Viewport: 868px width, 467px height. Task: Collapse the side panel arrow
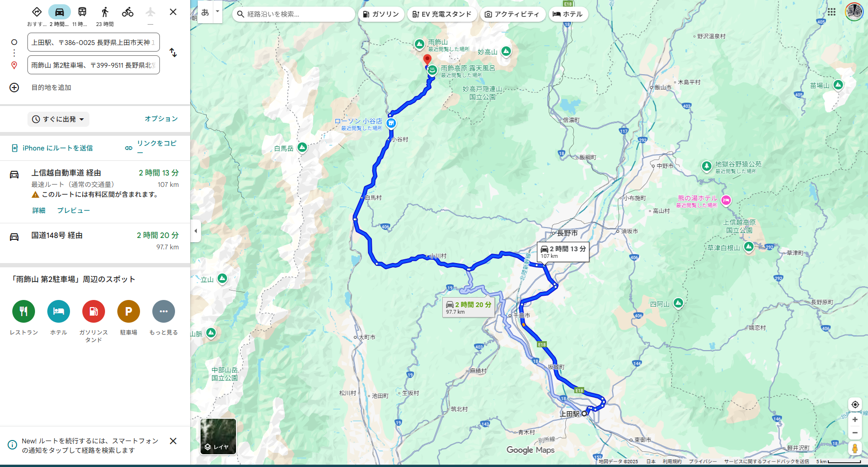(x=196, y=231)
